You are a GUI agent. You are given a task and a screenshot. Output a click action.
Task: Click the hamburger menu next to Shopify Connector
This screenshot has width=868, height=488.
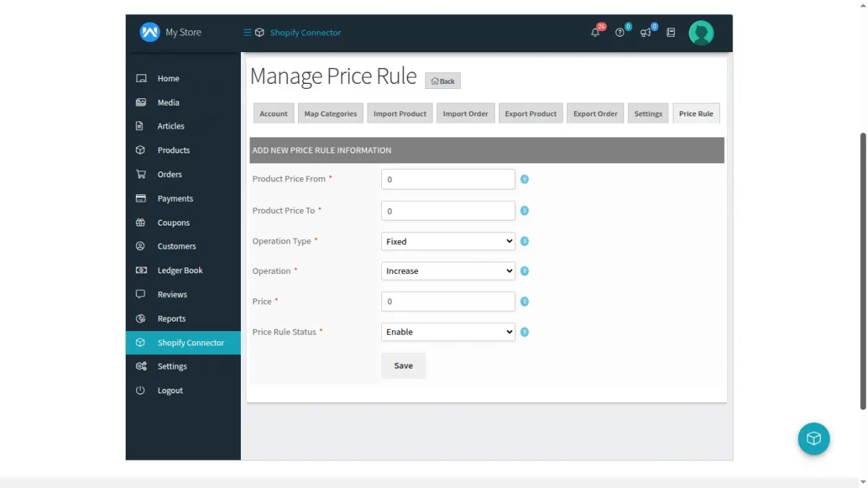[246, 32]
